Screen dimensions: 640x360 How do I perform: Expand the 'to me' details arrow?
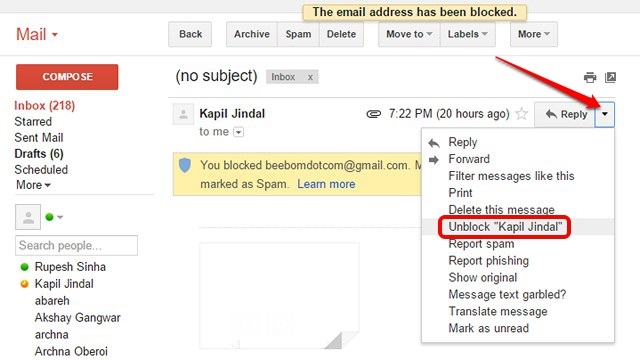[x=238, y=132]
